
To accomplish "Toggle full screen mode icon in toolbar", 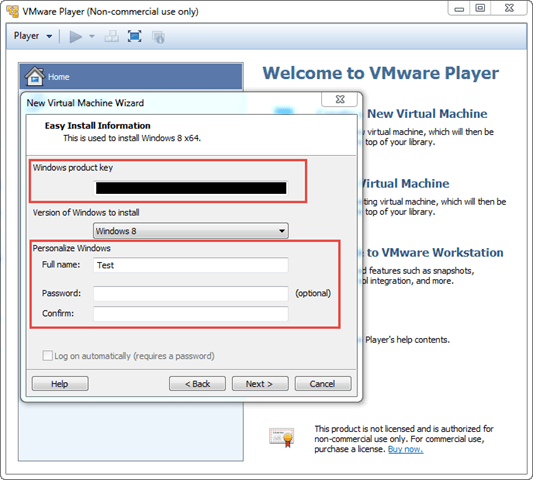I will [x=135, y=36].
